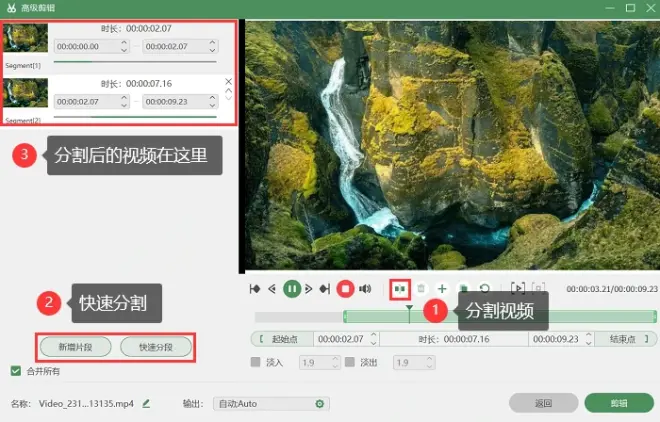The image size is (660, 422).
Task: Decrease Segment[1] end time with down stepper
Action: point(213,50)
